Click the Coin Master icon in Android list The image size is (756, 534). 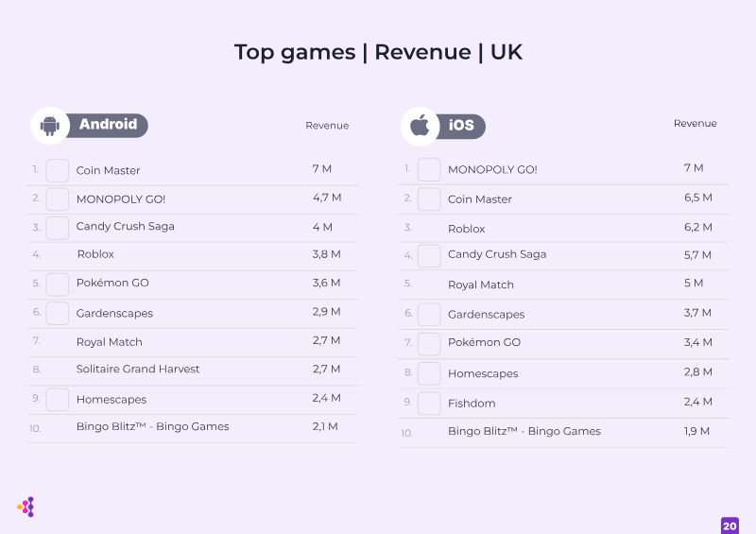[58, 171]
